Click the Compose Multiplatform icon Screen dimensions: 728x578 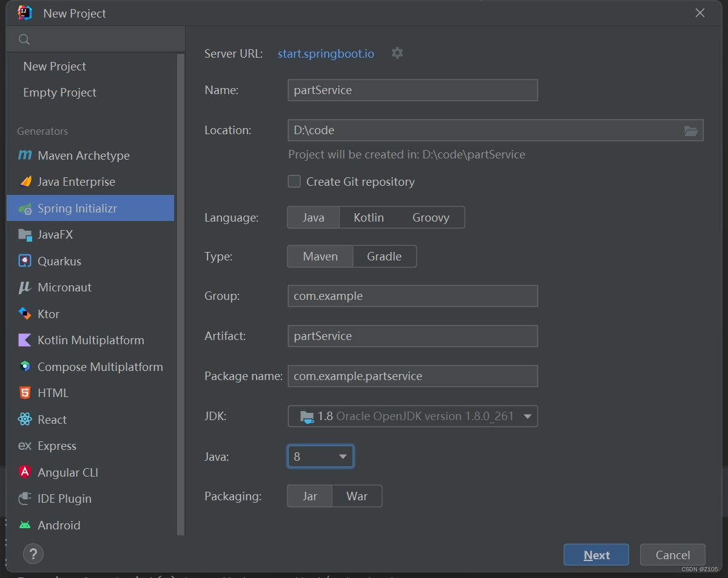25,367
